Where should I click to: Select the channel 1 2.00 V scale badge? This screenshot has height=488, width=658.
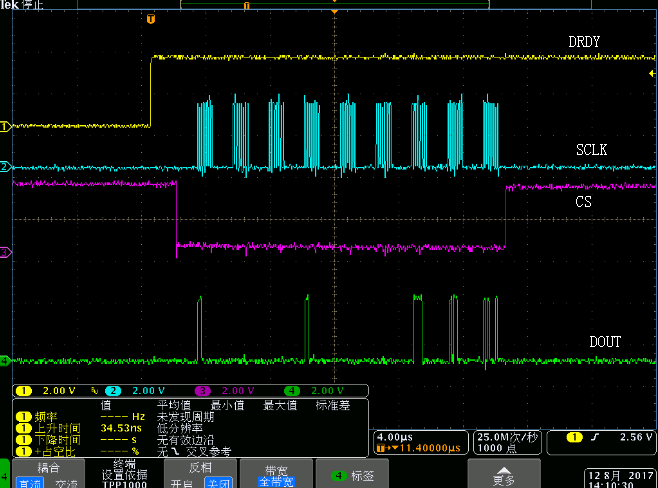pyautogui.click(x=50, y=390)
